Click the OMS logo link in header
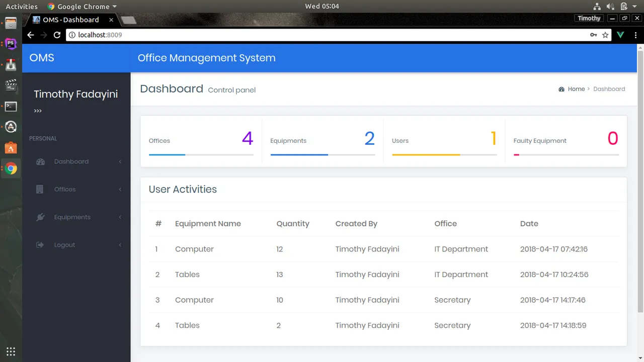This screenshot has width=644, height=362. (x=42, y=58)
